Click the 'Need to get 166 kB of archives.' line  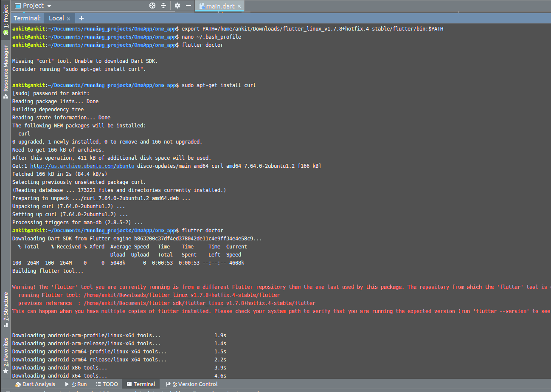coord(58,150)
